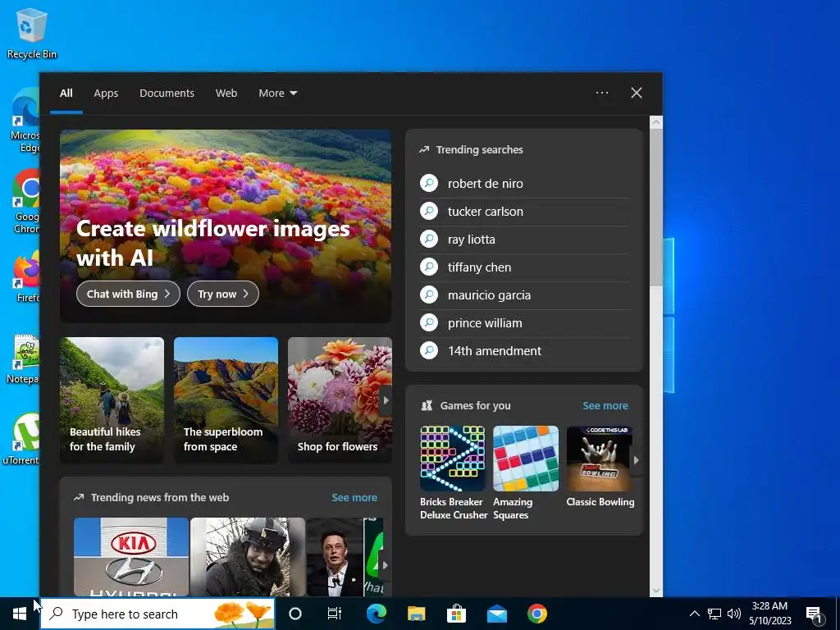Switch to the Apps tab
The width and height of the screenshot is (840, 630).
click(x=106, y=94)
